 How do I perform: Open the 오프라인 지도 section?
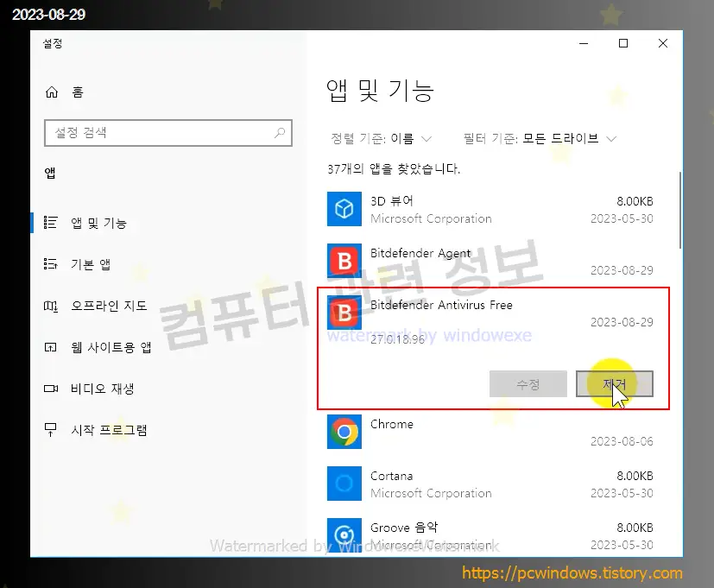(x=109, y=306)
